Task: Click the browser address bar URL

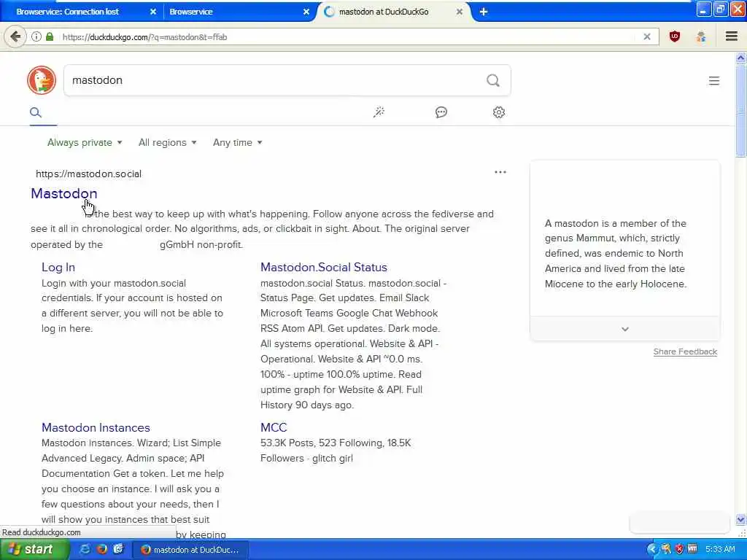Action: pos(144,36)
